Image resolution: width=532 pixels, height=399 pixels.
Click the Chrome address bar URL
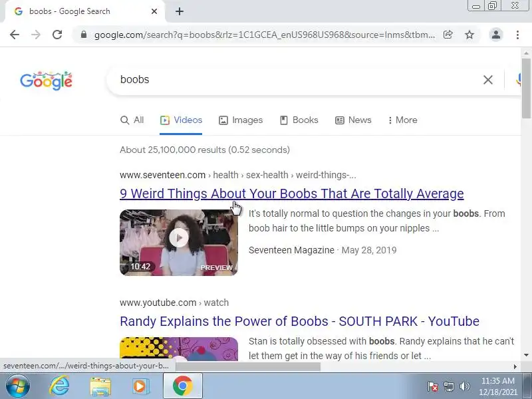coord(265,35)
